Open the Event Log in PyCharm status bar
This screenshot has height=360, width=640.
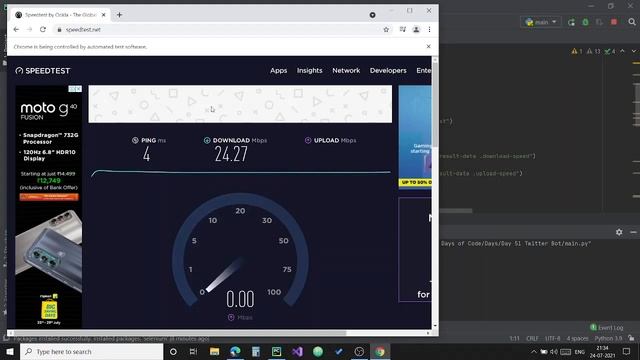tap(607, 327)
